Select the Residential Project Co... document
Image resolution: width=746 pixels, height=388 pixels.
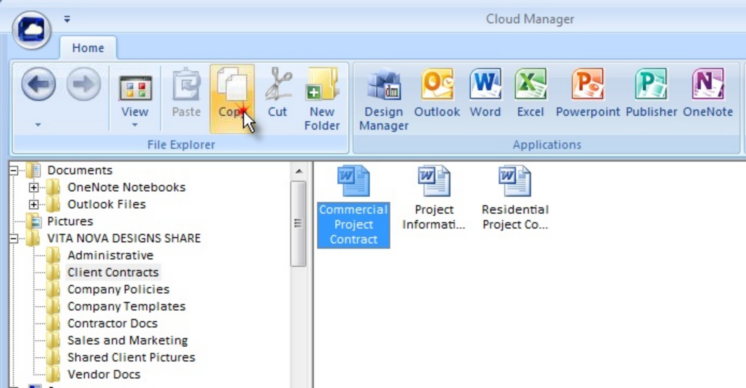click(515, 198)
